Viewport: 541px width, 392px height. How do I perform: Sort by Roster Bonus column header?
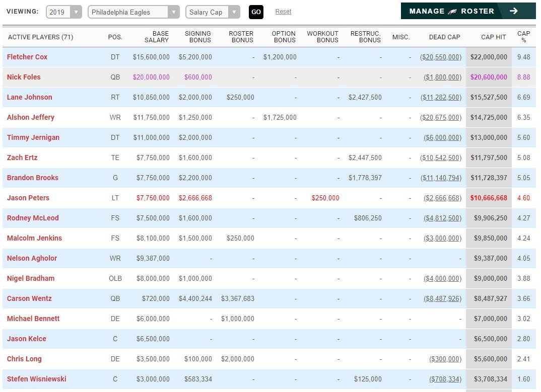[241, 37]
